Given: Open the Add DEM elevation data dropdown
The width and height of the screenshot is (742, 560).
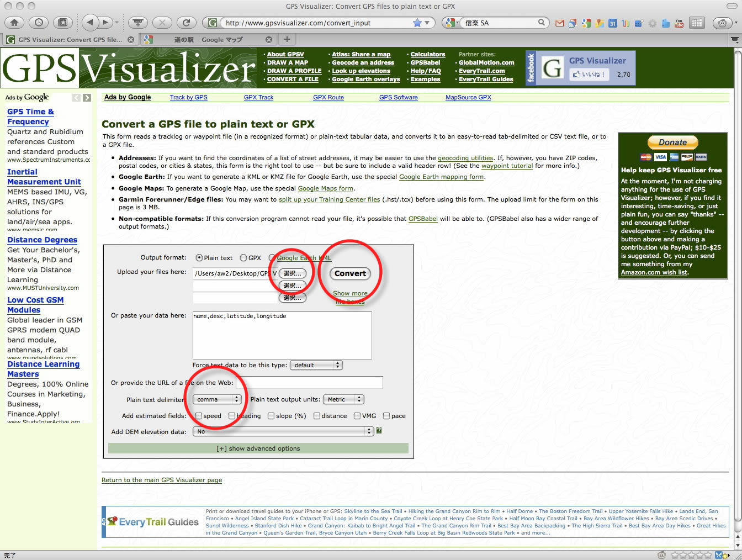Looking at the screenshot, I should click(283, 431).
